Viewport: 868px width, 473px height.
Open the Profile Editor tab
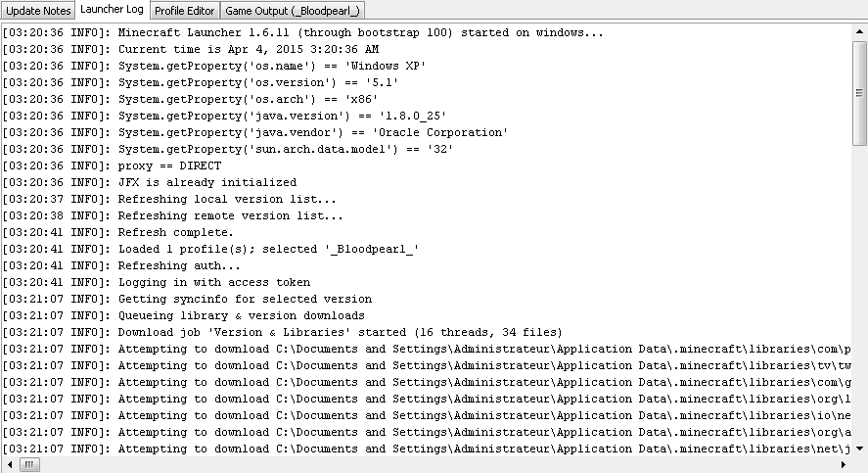[184, 11]
